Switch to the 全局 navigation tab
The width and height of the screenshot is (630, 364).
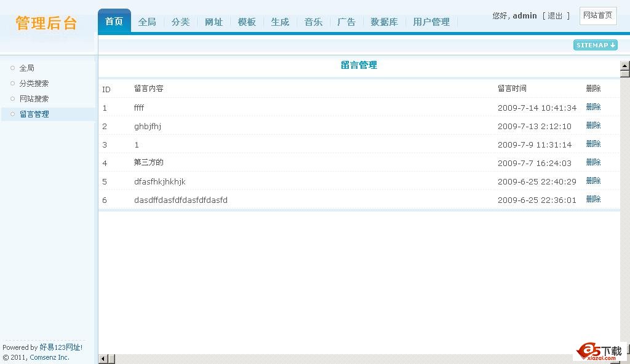[147, 22]
